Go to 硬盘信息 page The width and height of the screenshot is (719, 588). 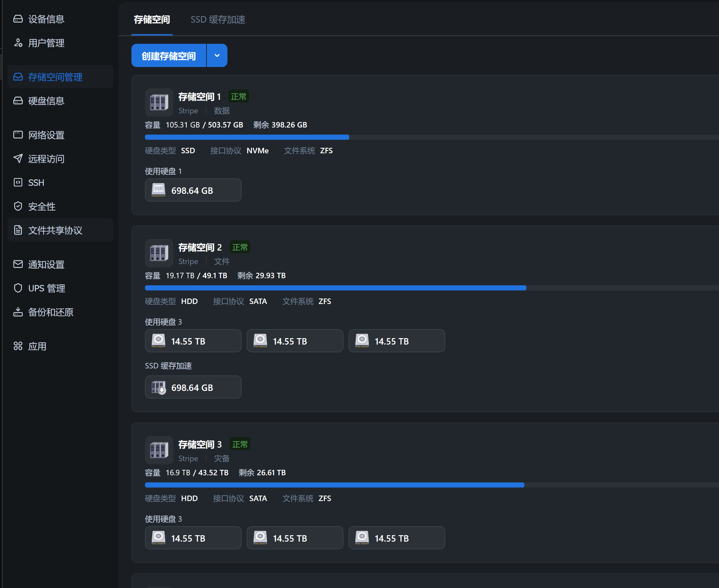tap(46, 100)
